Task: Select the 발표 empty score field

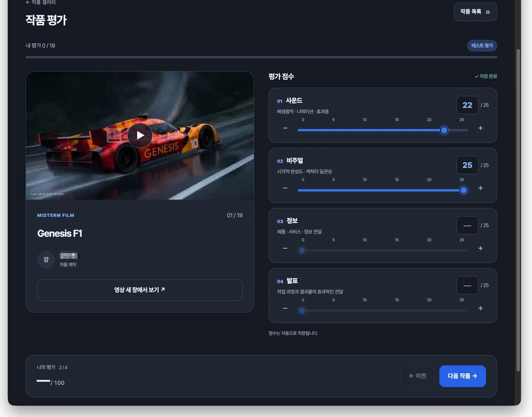Action: (467, 285)
